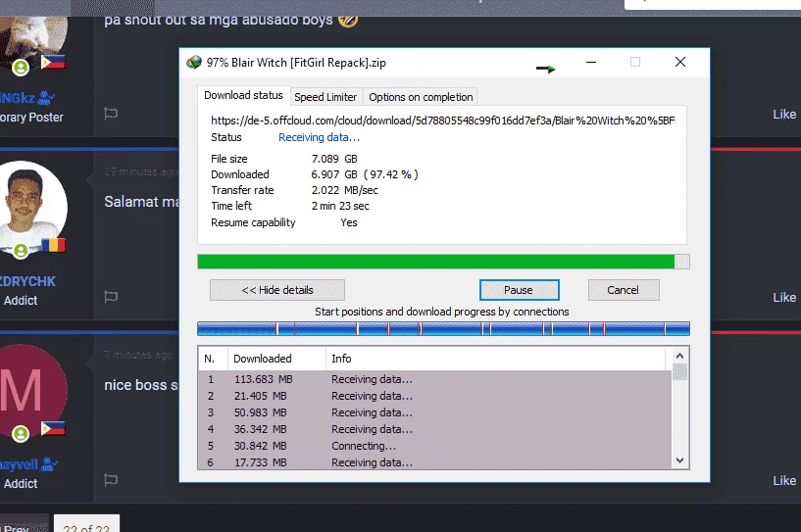Image resolution: width=801 pixels, height=532 pixels.
Task: Click the report flag icon under Salamat post
Action: point(111,297)
